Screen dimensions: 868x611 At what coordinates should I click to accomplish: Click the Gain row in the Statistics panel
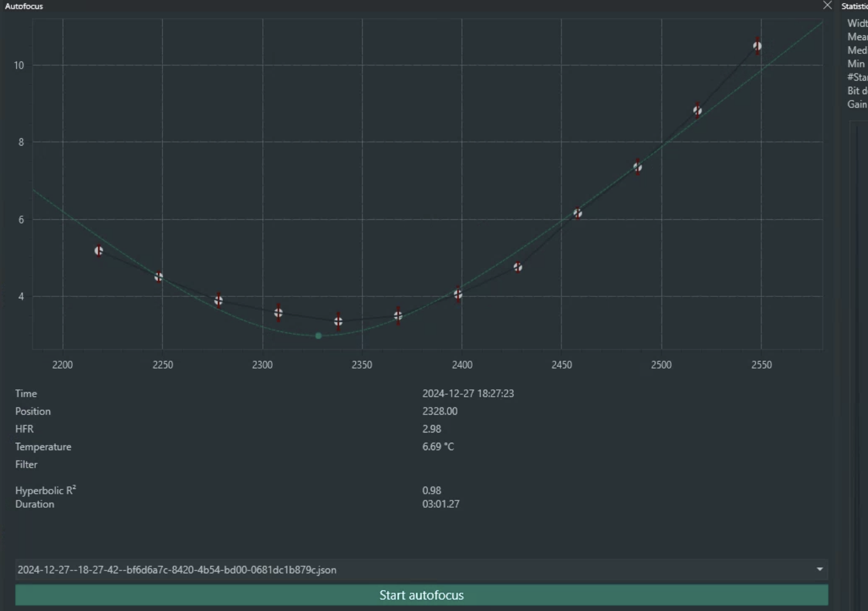[857, 104]
